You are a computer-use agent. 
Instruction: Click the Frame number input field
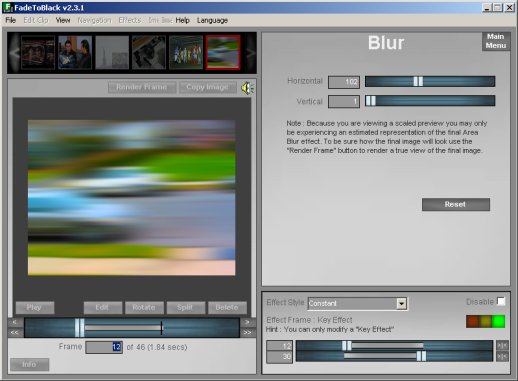(x=104, y=347)
